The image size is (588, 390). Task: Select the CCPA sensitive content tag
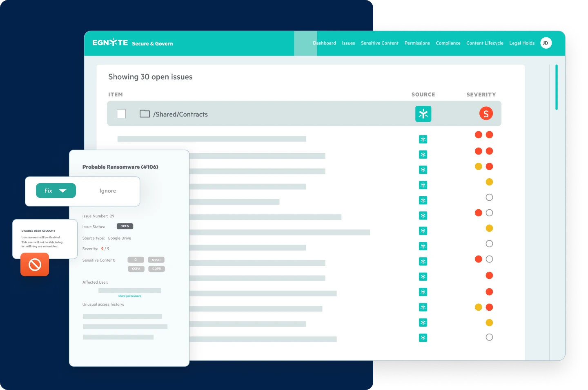(136, 269)
